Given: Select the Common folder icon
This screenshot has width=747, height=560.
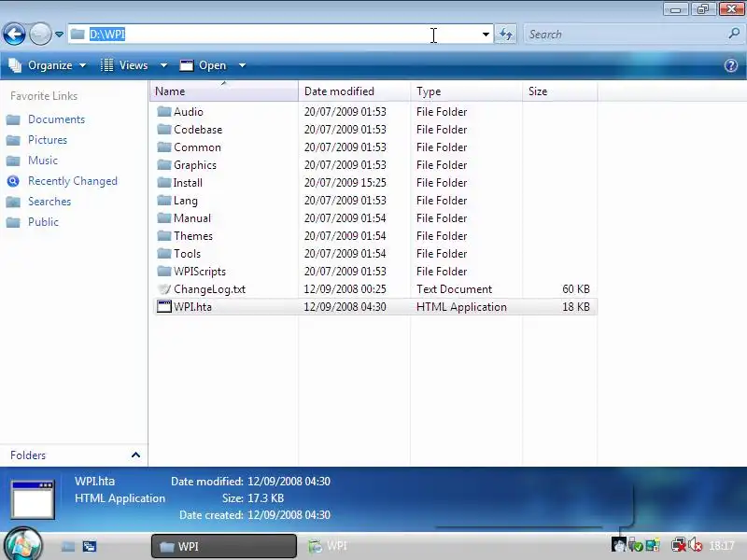Looking at the screenshot, I should [x=164, y=147].
